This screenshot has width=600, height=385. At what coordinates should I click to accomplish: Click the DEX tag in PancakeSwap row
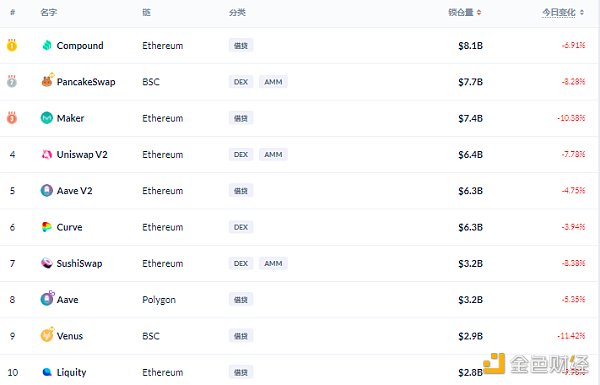click(241, 82)
